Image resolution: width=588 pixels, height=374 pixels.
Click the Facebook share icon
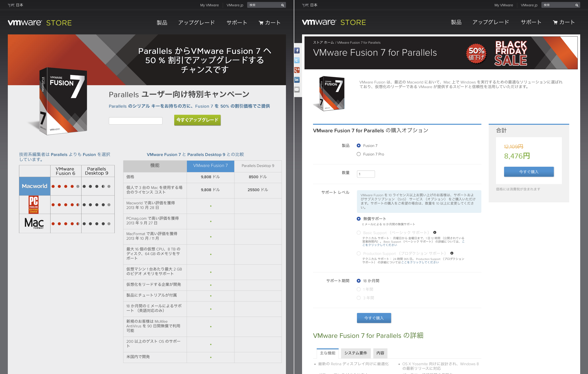pos(297,51)
